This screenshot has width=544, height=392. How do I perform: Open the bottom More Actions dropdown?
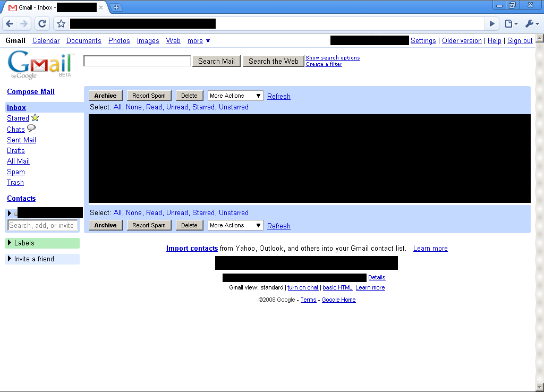click(235, 225)
